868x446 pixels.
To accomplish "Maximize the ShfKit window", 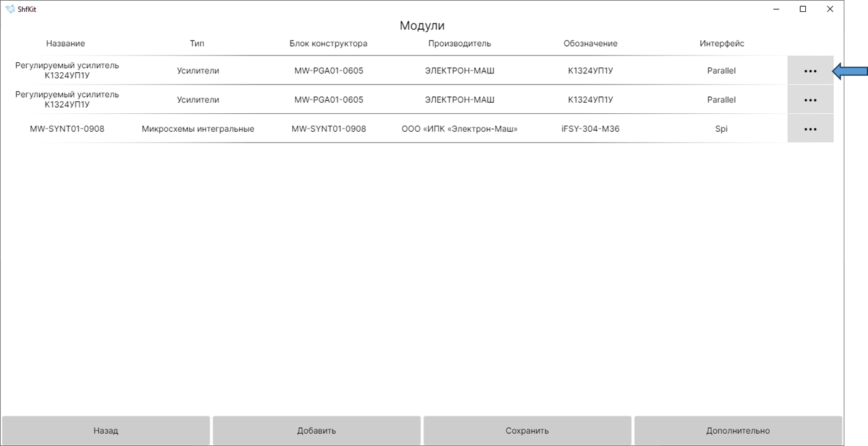I will [803, 9].
